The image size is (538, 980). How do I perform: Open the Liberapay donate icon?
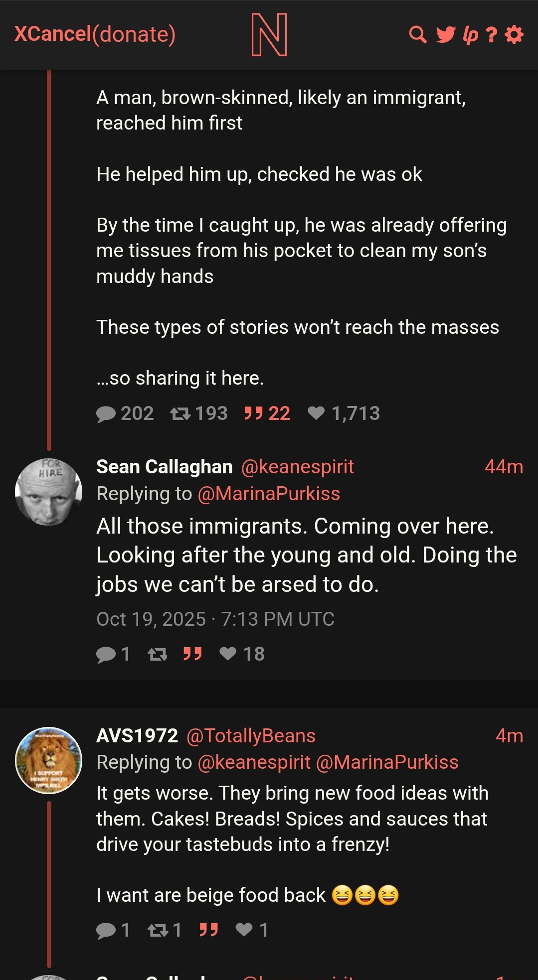click(470, 35)
